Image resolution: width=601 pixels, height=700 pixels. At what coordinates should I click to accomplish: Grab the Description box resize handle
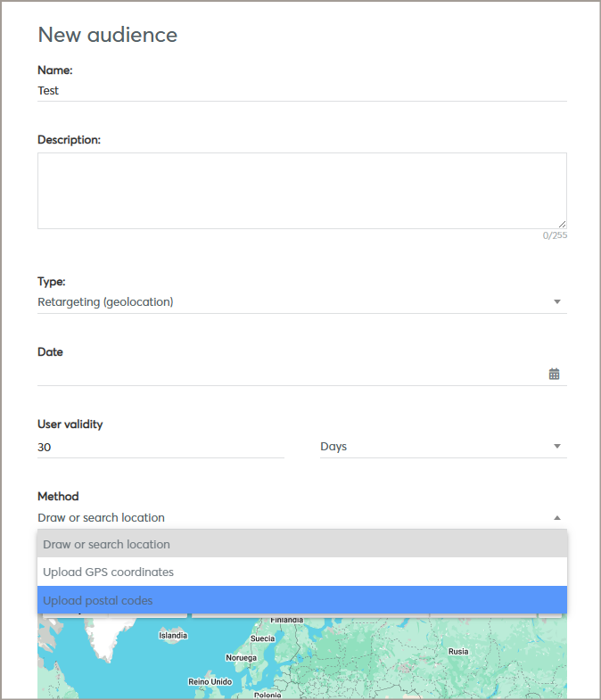[562, 224]
